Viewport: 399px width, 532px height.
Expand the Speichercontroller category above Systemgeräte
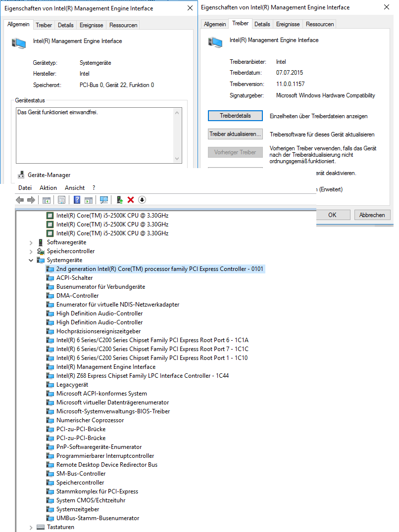(31, 251)
